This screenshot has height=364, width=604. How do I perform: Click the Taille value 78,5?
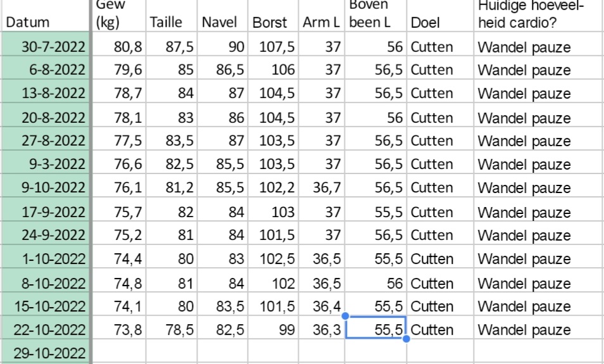coord(171,330)
